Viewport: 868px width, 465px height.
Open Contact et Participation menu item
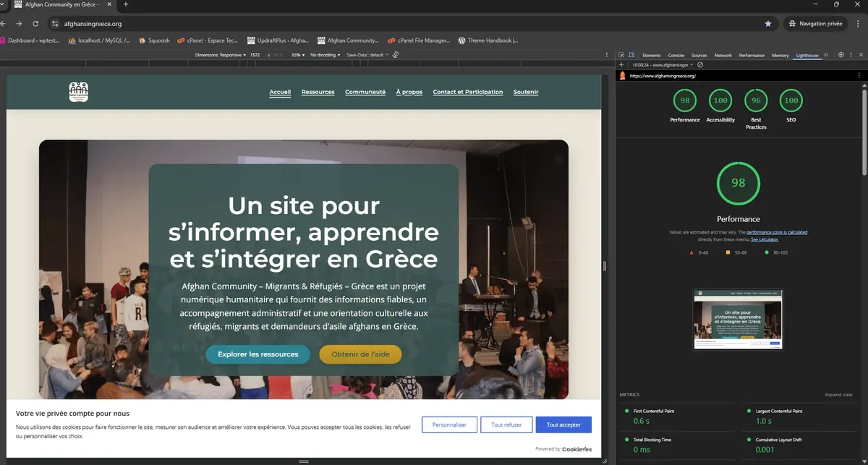tap(468, 92)
